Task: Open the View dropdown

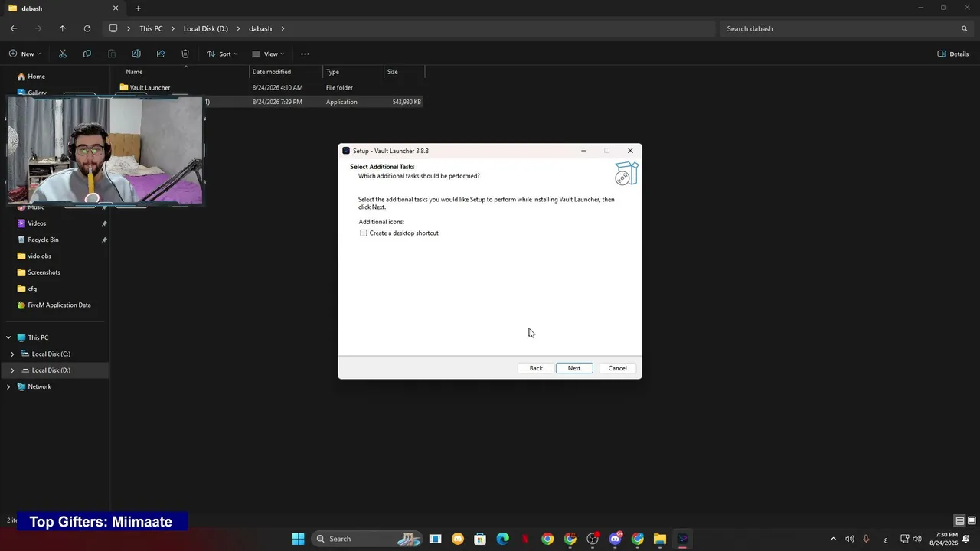Action: tap(268, 54)
